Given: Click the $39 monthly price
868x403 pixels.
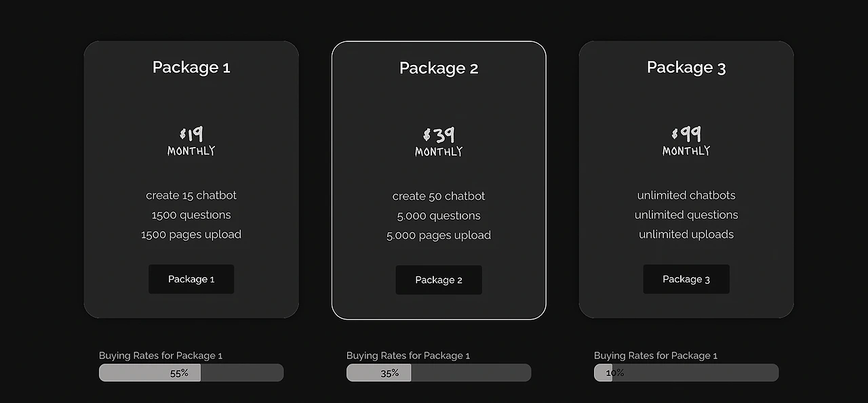Looking at the screenshot, I should (x=439, y=142).
